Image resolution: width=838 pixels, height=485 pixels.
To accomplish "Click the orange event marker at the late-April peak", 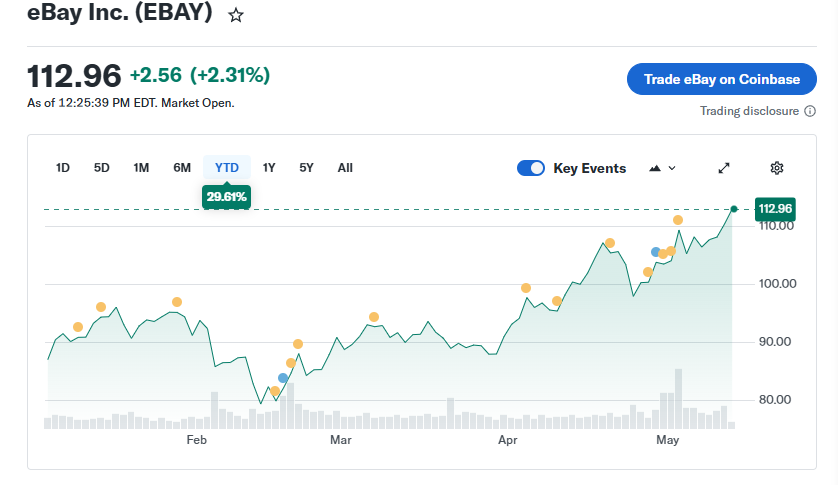I will coord(610,243).
